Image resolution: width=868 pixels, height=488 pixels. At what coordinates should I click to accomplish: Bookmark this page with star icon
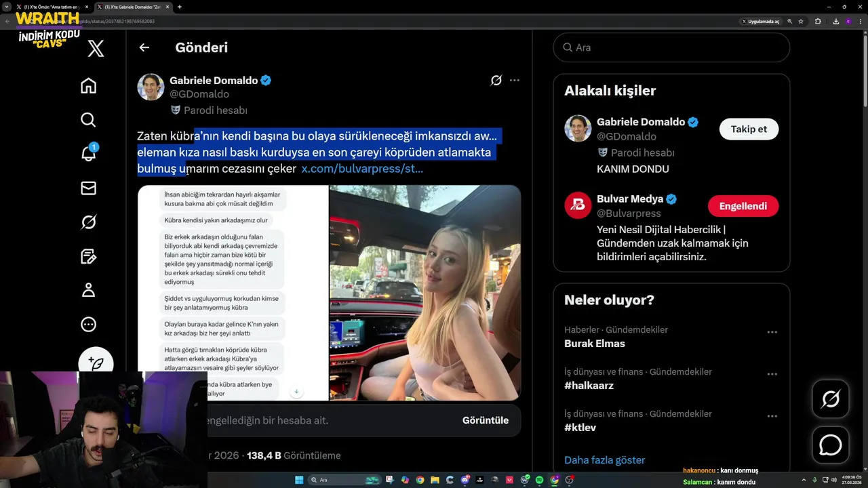[x=801, y=22]
